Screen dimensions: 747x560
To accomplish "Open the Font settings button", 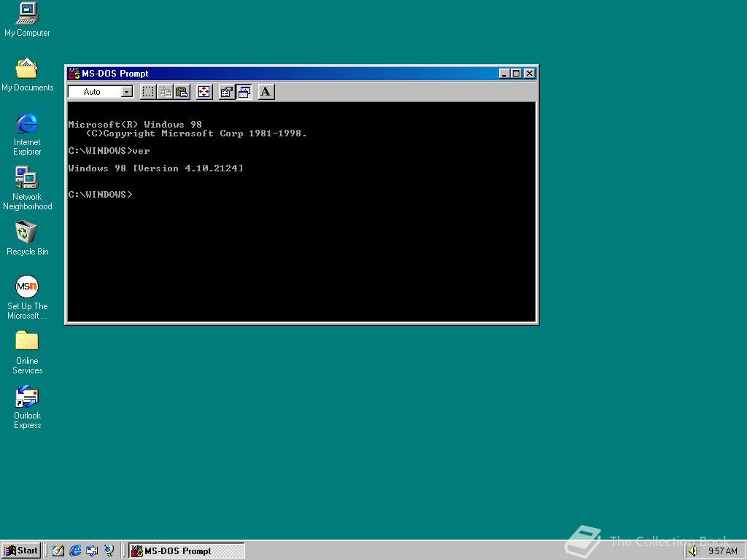I will [x=266, y=91].
